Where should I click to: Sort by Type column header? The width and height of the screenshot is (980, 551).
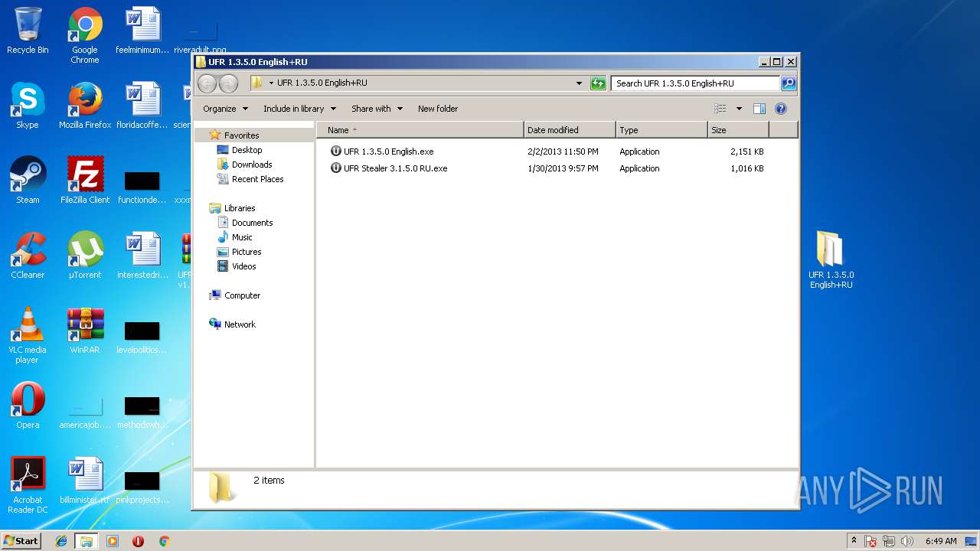[661, 130]
